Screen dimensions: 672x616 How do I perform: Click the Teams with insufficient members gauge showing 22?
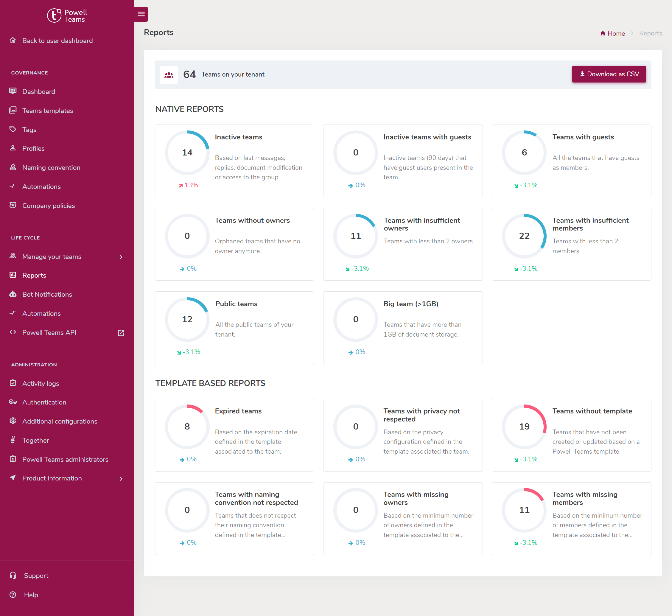tap(524, 236)
